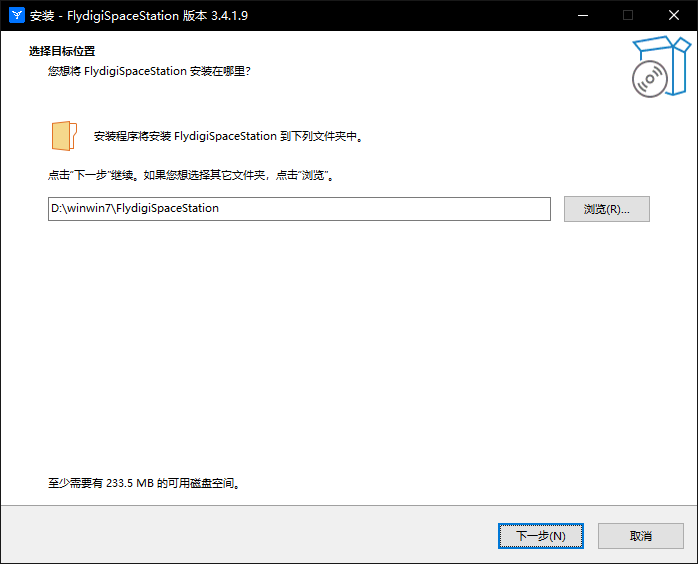Viewport: 698px width, 564px height.
Task: Click 下一步(N) to continue installation
Action: tap(540, 536)
